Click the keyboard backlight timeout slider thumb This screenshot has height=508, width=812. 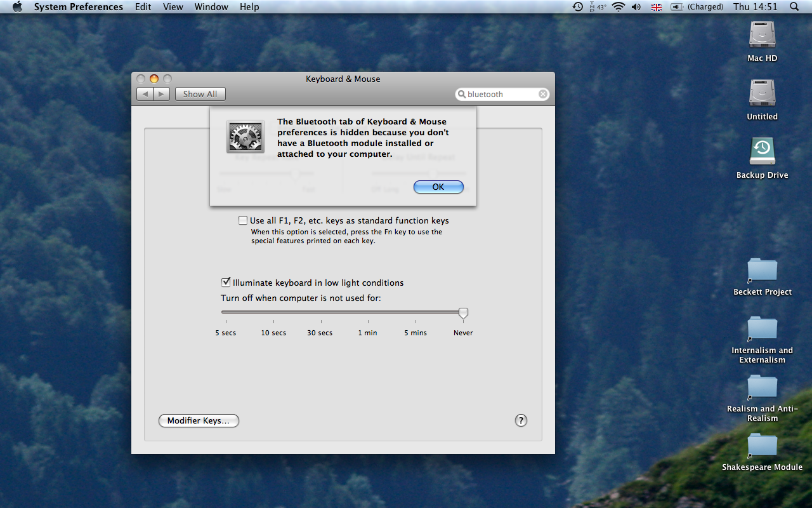point(463,313)
